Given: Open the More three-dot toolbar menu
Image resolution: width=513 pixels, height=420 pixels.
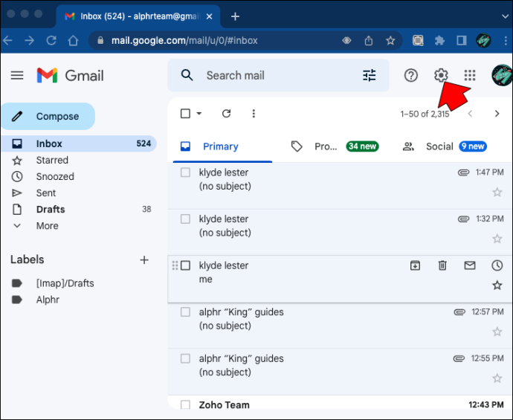Looking at the screenshot, I should click(x=254, y=114).
